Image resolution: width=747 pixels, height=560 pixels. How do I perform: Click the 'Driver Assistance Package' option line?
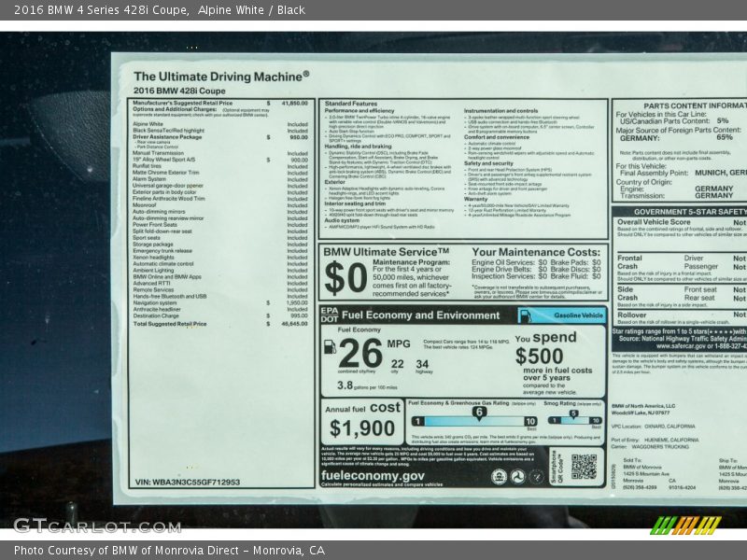[167, 137]
